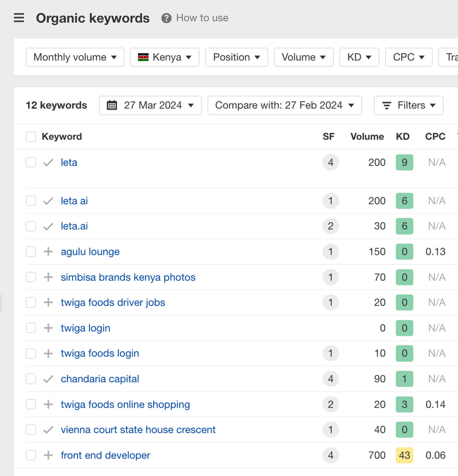Click the Filters button
The image size is (458, 476).
tap(408, 105)
